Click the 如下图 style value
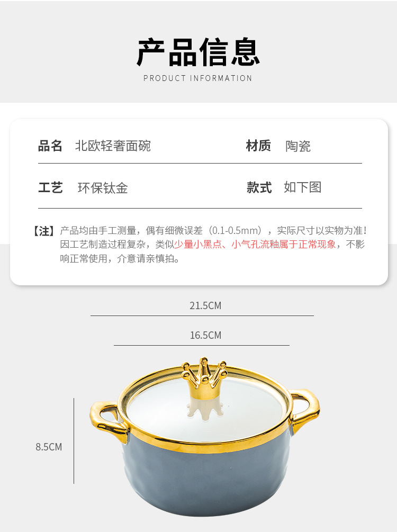Image resolution: width=397 pixels, height=532 pixels. click(x=303, y=187)
